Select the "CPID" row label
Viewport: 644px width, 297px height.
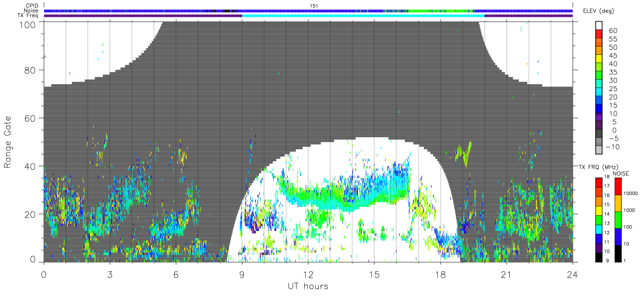tap(31, 6)
